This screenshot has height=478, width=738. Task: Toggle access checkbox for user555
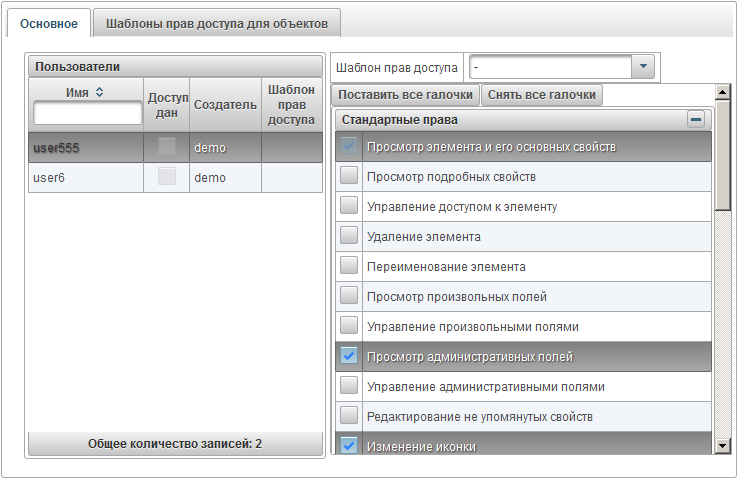pyautogui.click(x=167, y=147)
